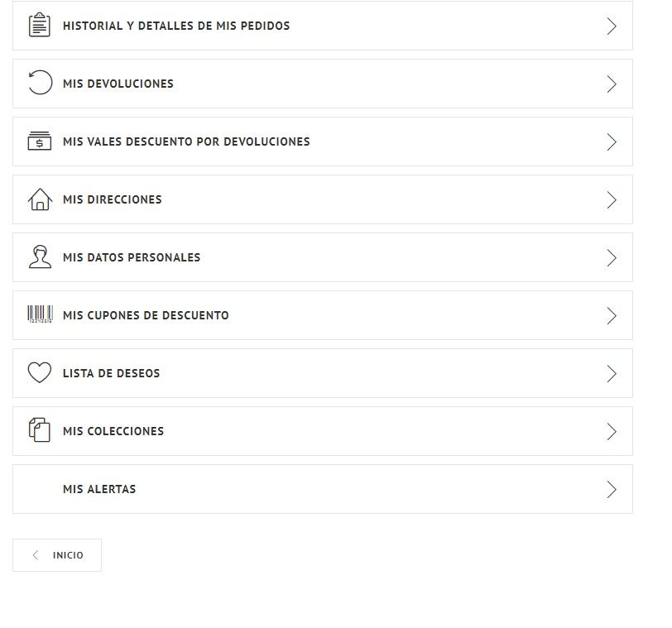Viewport: 672px width, 628px height.
Task: Click the dollar voucher icon
Action: point(40,141)
